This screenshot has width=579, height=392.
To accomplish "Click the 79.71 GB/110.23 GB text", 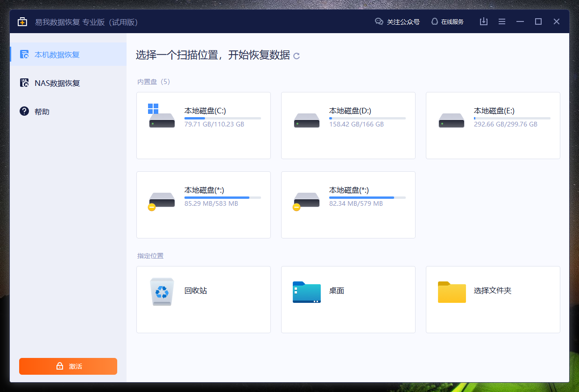I will pos(214,124).
